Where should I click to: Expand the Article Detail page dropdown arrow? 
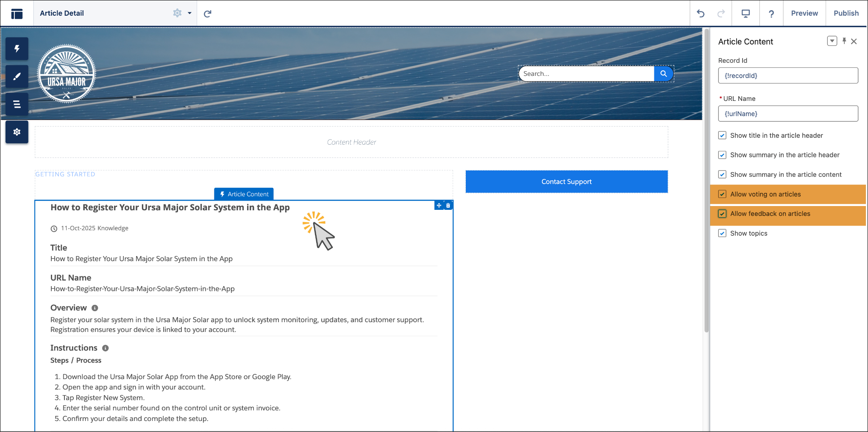tap(189, 13)
